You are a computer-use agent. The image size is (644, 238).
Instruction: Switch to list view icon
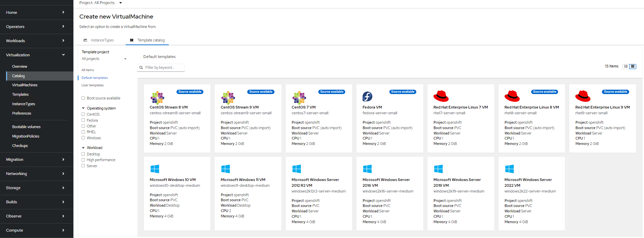coord(626,66)
